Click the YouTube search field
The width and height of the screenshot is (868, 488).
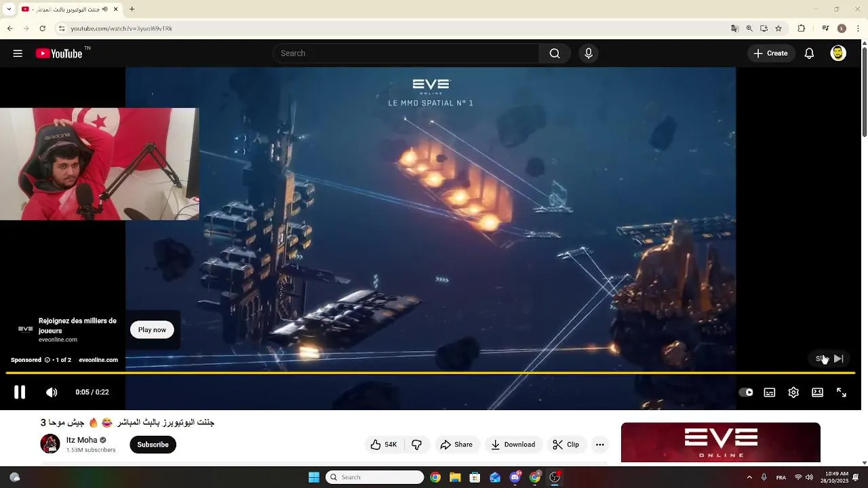[406, 54]
